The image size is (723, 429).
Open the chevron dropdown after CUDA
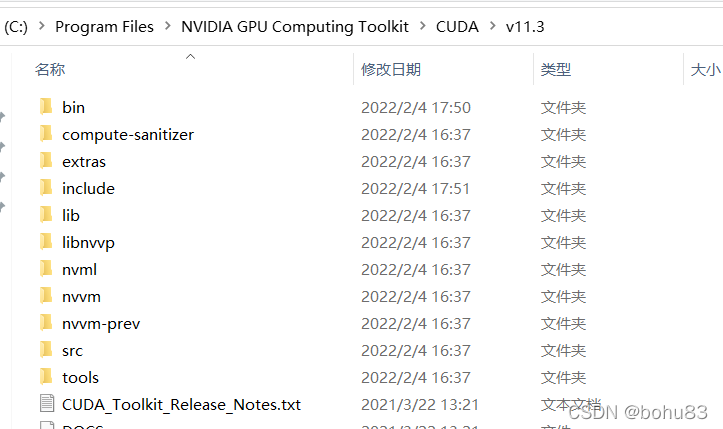pyautogui.click(x=492, y=27)
